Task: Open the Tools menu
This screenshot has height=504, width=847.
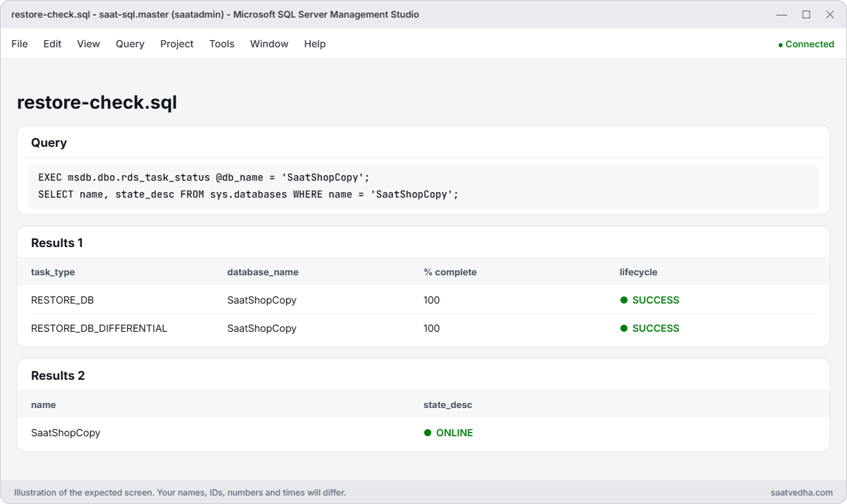Action: click(222, 44)
